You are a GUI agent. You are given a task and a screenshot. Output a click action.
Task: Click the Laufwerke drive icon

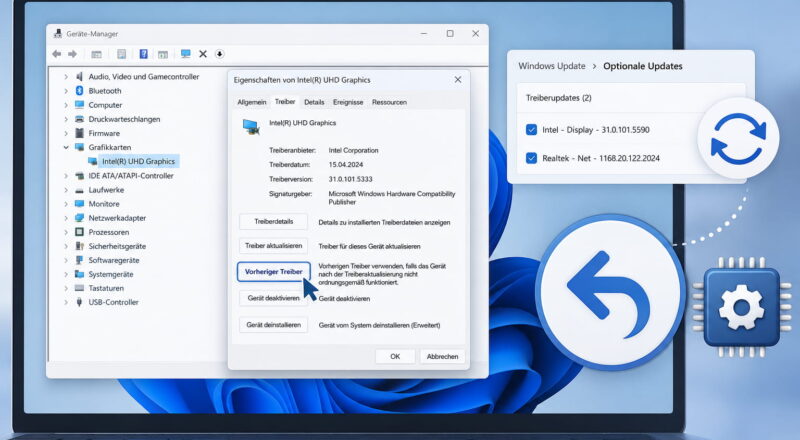pos(79,190)
